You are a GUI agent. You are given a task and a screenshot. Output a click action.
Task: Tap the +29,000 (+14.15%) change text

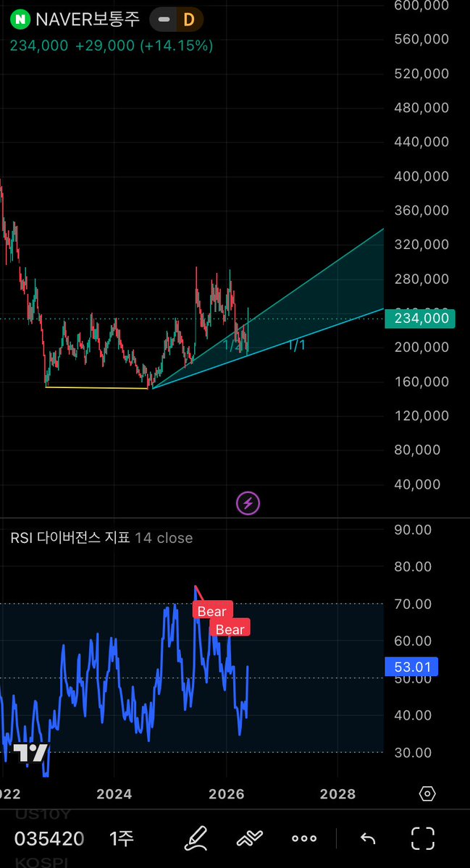(x=145, y=46)
